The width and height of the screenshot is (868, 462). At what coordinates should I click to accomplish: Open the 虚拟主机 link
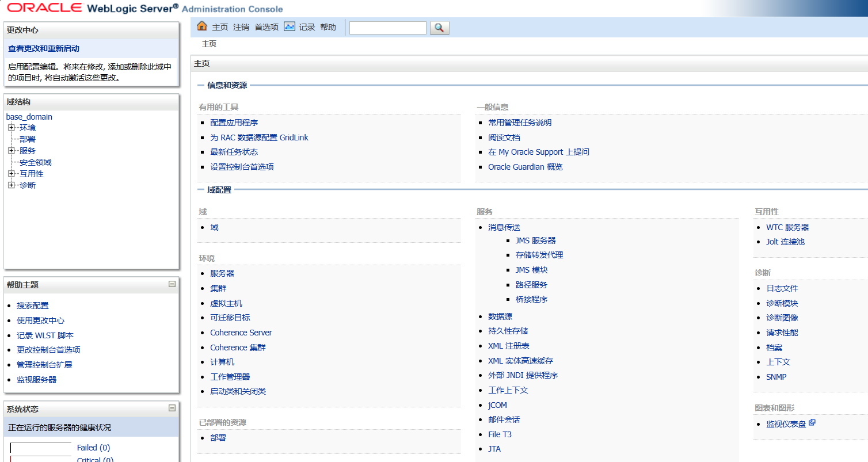[x=226, y=303]
